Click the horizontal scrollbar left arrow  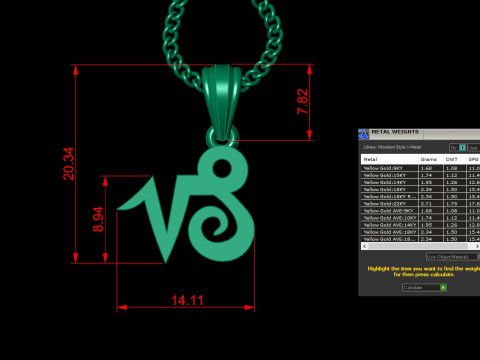[x=365, y=246]
